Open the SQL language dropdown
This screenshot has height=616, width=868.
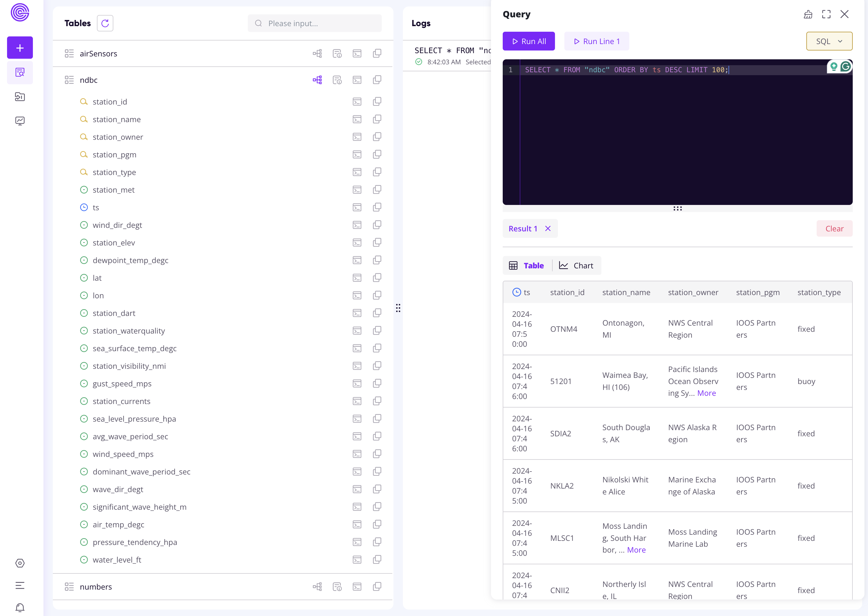point(829,41)
